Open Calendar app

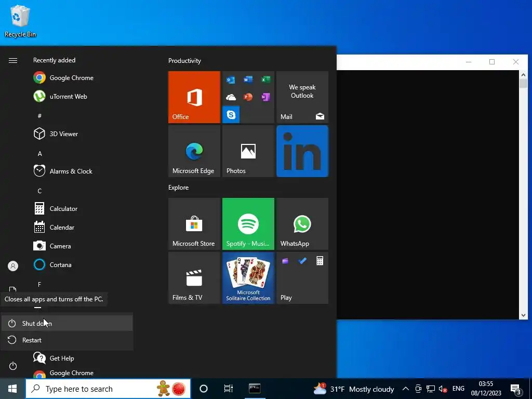[x=54, y=227]
